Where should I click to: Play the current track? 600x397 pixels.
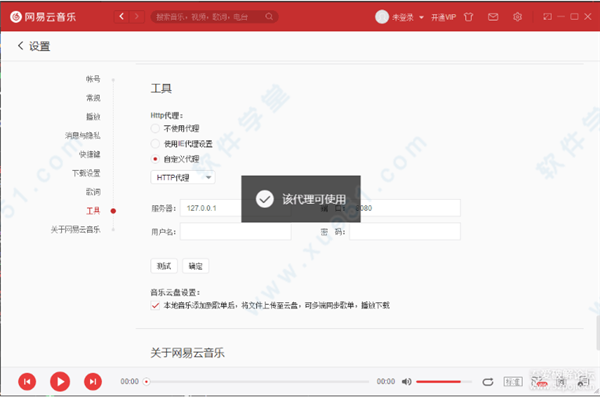(60, 381)
